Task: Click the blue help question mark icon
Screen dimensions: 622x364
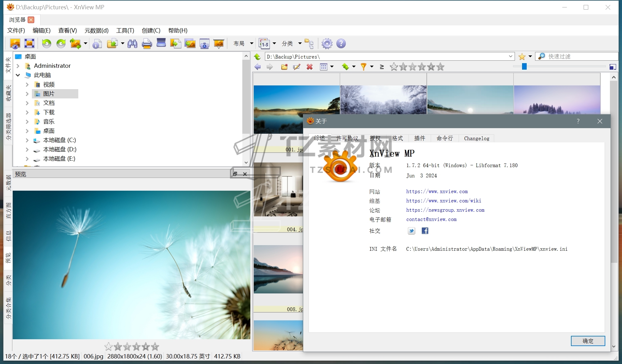Action: point(341,44)
